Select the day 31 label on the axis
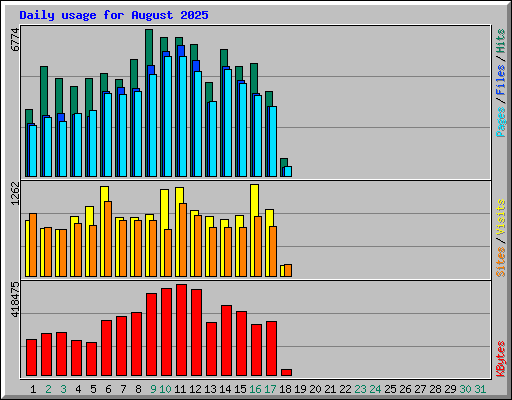512x400 pixels. [480, 389]
